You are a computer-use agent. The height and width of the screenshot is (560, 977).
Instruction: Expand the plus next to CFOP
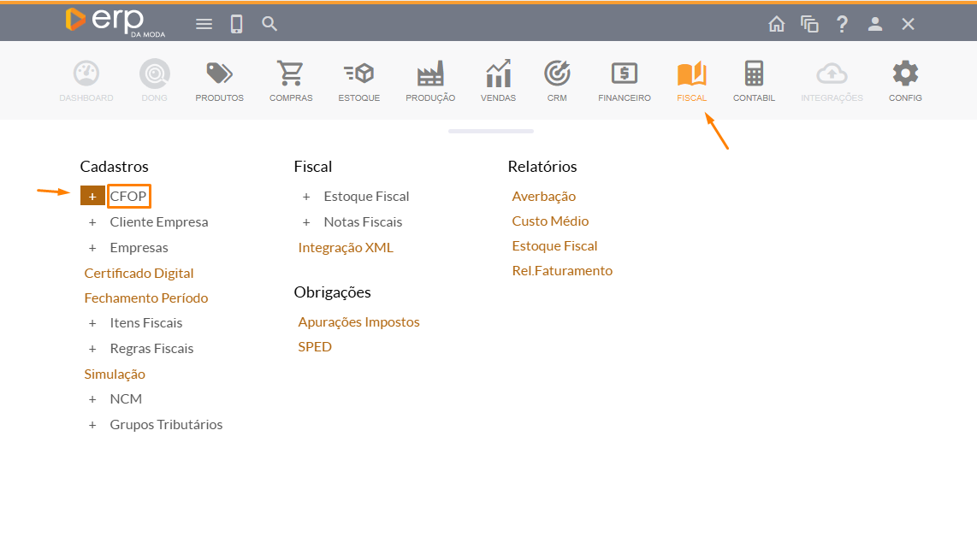[x=92, y=196]
